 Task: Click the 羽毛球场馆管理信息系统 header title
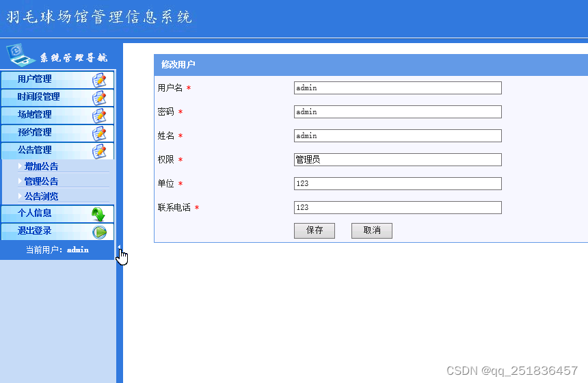[x=99, y=17]
